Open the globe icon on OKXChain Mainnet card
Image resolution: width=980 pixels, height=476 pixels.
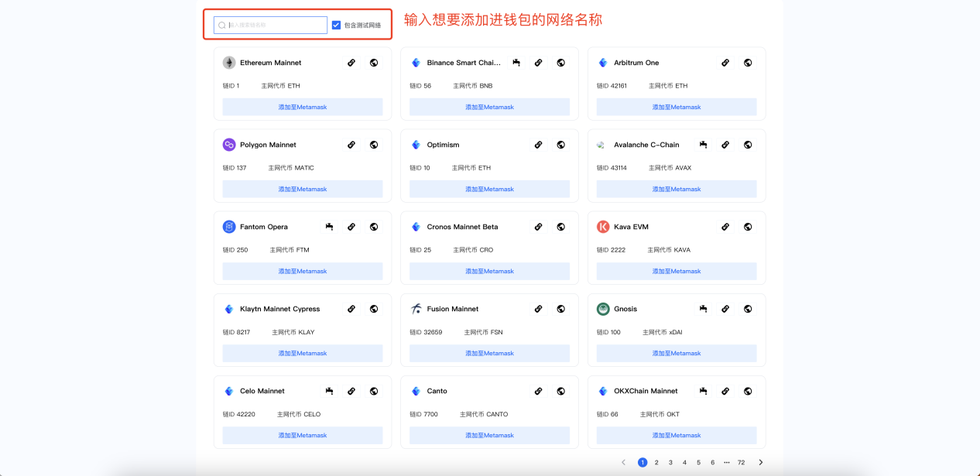tap(748, 391)
